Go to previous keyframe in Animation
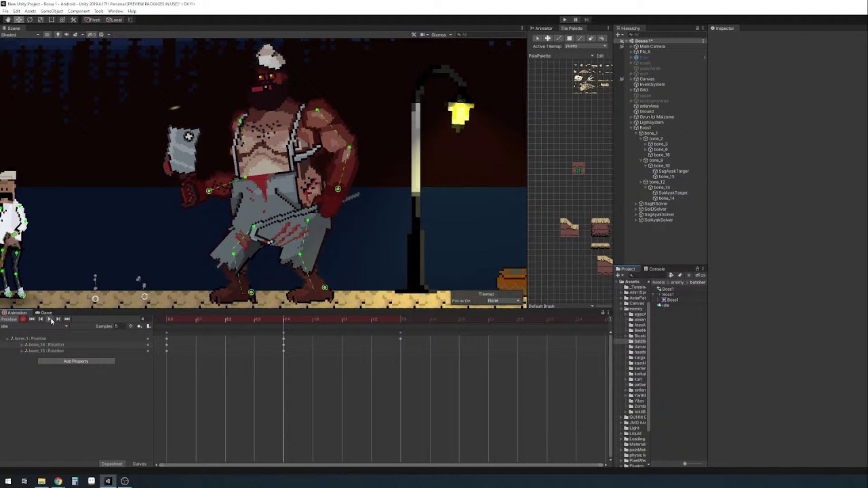The image size is (868, 488). [x=41, y=319]
